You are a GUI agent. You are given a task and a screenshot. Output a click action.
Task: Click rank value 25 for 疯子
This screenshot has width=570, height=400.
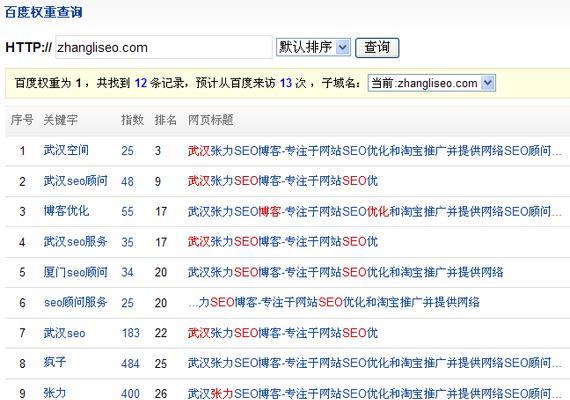coord(161,363)
